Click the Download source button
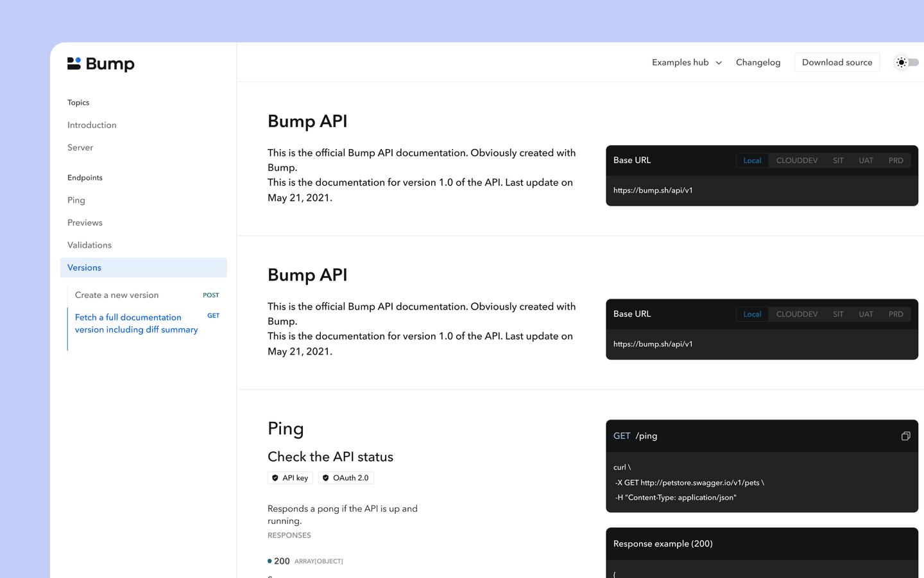924x578 pixels. (x=837, y=62)
